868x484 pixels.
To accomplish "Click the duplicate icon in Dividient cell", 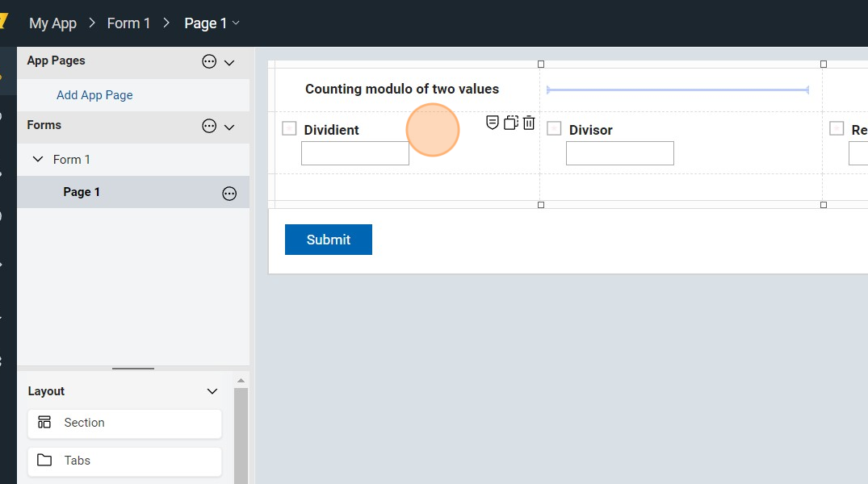I will click(510, 123).
